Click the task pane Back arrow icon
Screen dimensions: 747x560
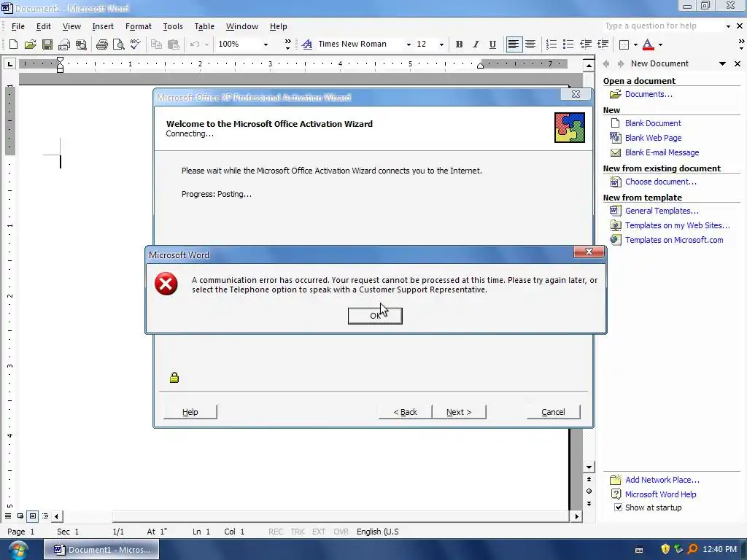[x=606, y=63]
